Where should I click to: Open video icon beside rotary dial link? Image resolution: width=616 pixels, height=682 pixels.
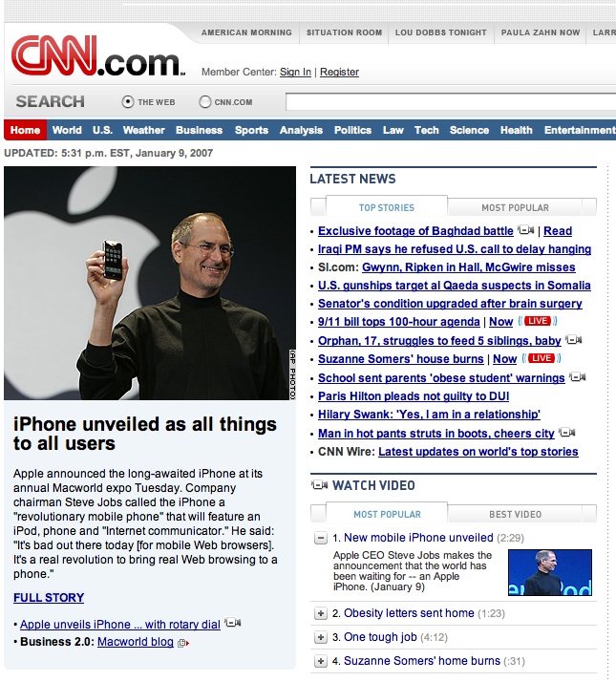coord(232,623)
